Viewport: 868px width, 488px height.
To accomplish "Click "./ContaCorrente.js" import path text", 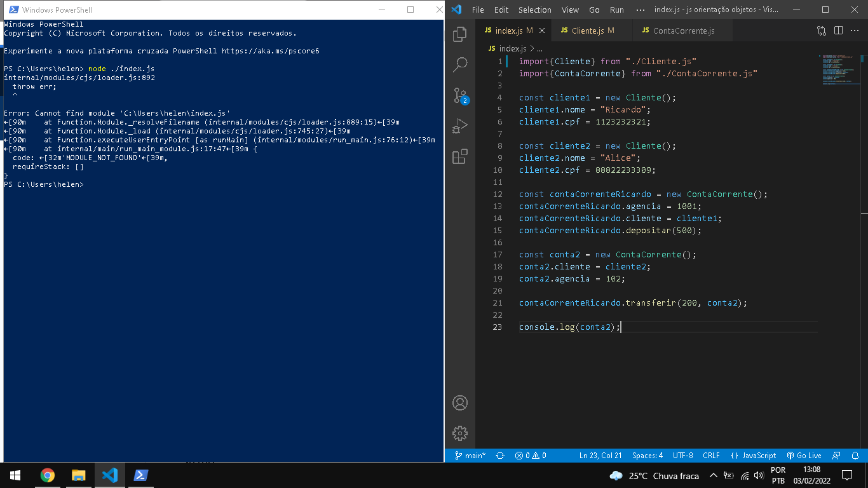I will 707,74.
